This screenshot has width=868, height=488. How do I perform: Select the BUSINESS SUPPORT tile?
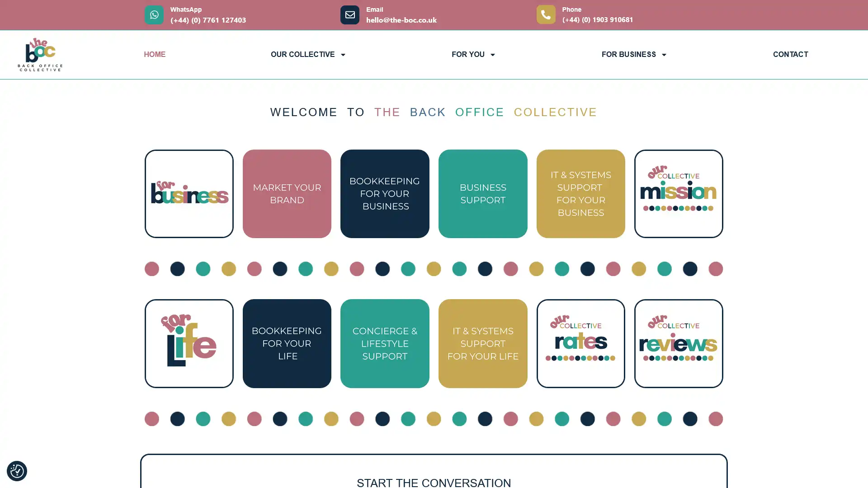point(482,193)
